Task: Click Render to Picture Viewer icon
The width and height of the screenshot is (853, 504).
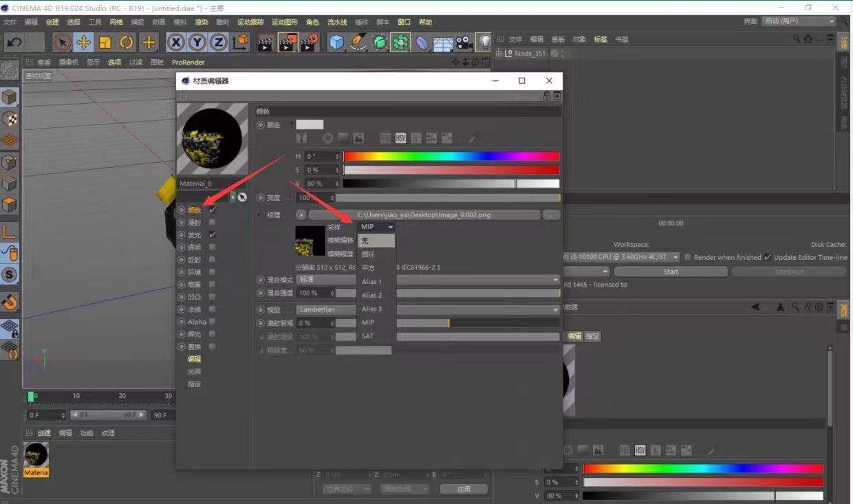Action: (x=287, y=43)
